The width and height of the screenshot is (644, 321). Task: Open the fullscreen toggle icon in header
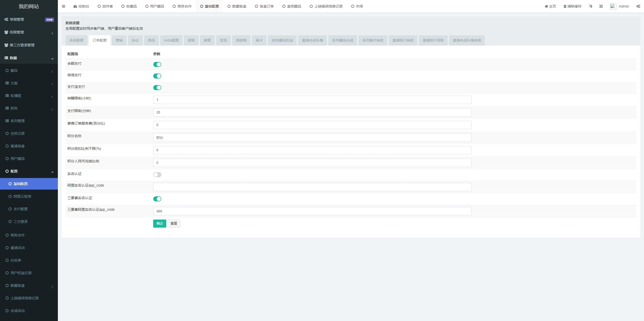[x=601, y=6]
